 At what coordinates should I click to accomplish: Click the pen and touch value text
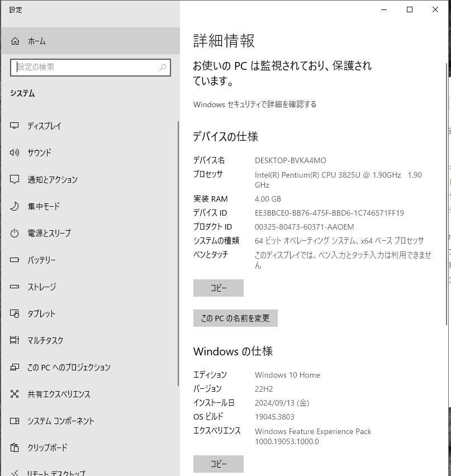tap(343, 260)
